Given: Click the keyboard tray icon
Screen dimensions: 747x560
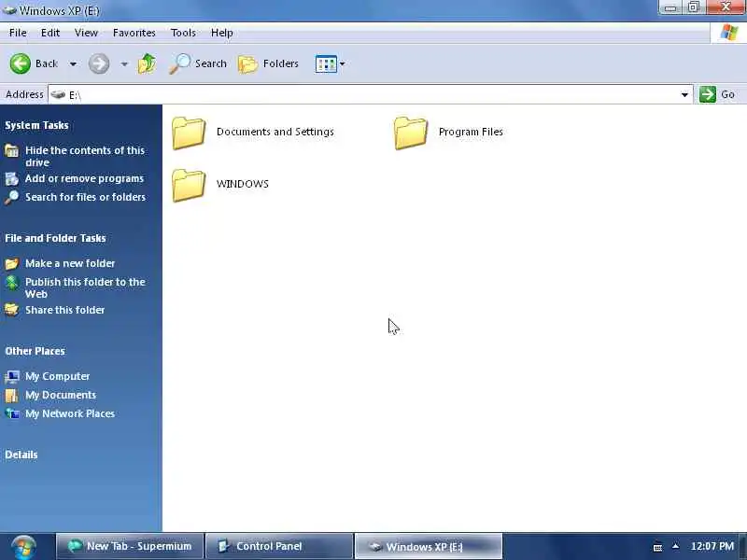Looking at the screenshot, I should tap(657, 547).
